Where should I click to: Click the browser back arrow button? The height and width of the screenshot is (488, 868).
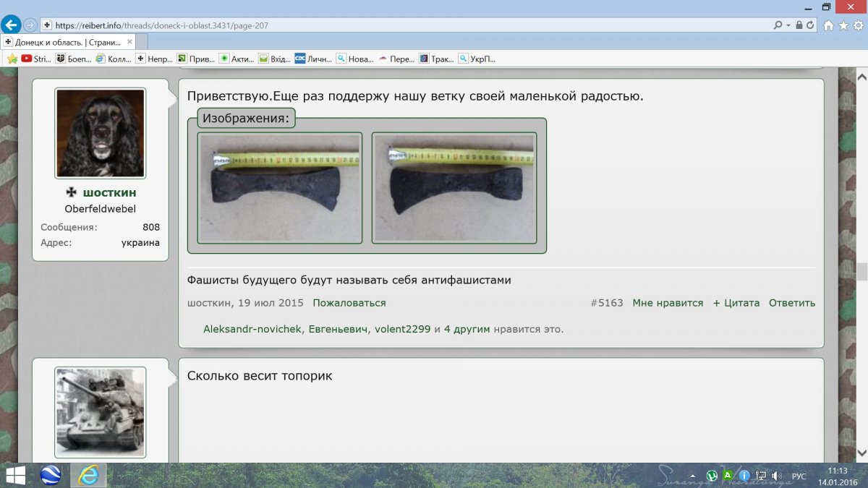11,25
